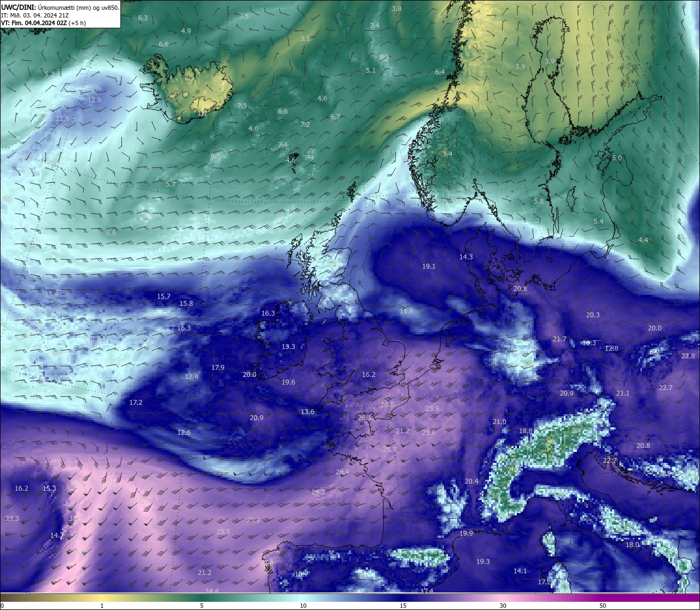
Task: Click the map value 23.3
Action: point(12,519)
